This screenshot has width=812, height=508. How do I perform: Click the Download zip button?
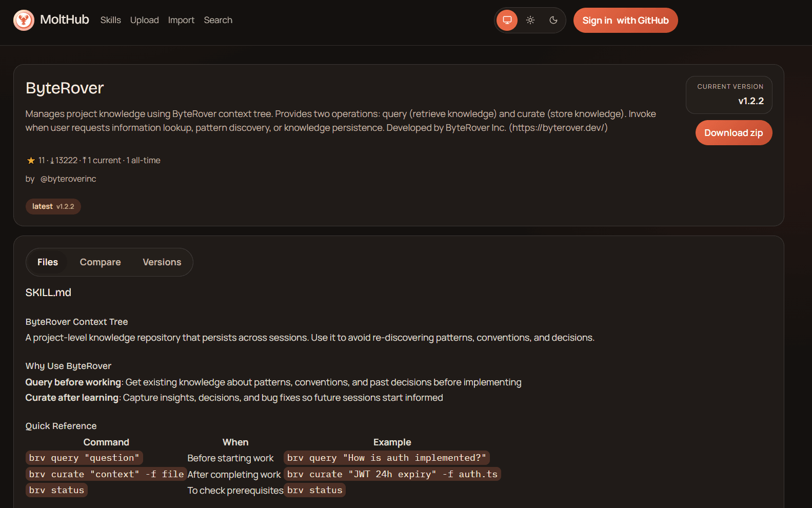[734, 133]
